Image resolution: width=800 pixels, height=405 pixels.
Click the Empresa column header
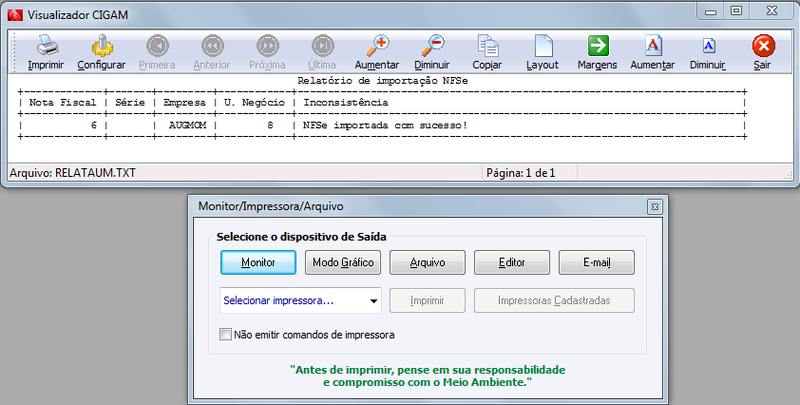coord(184,103)
